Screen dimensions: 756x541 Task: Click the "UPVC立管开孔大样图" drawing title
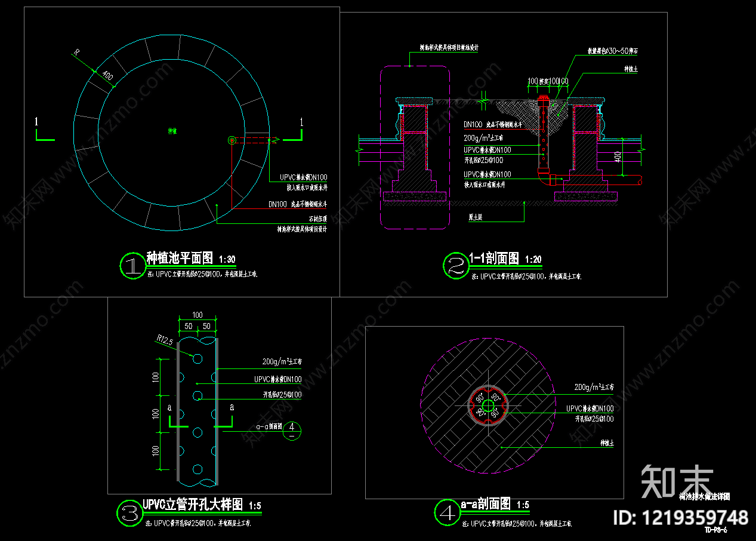pos(192,505)
